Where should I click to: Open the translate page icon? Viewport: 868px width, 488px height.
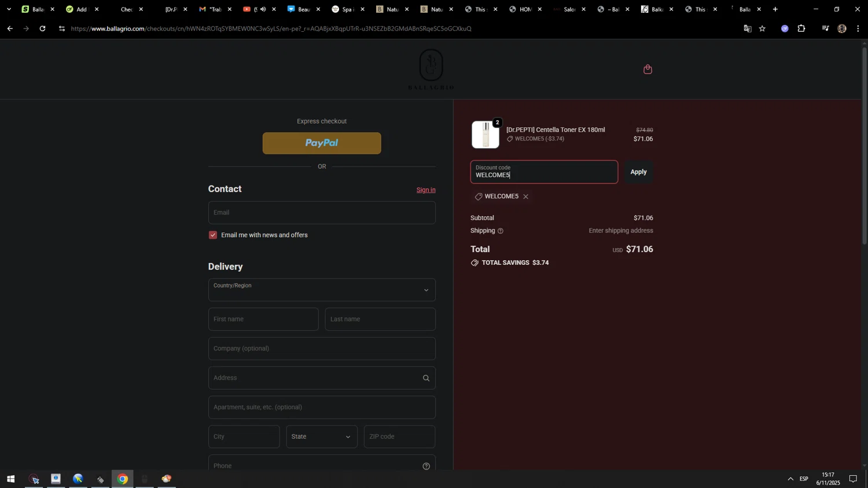tap(747, 28)
